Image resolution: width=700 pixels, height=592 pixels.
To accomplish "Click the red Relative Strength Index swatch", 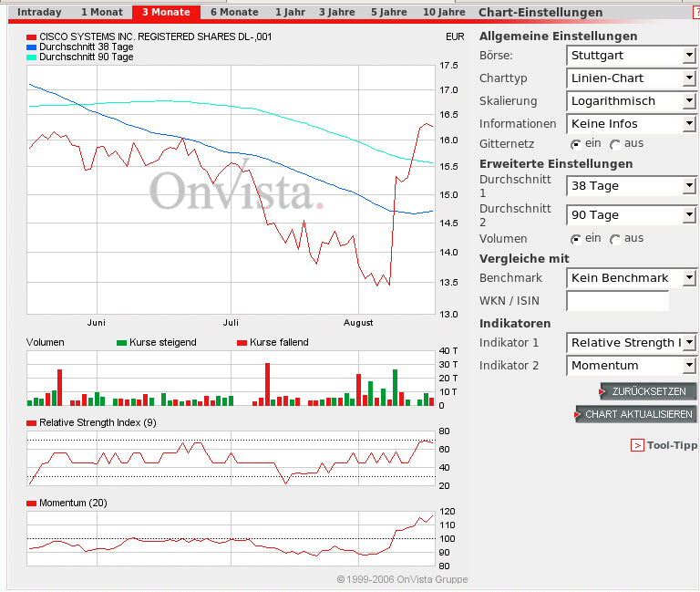I will [31, 423].
